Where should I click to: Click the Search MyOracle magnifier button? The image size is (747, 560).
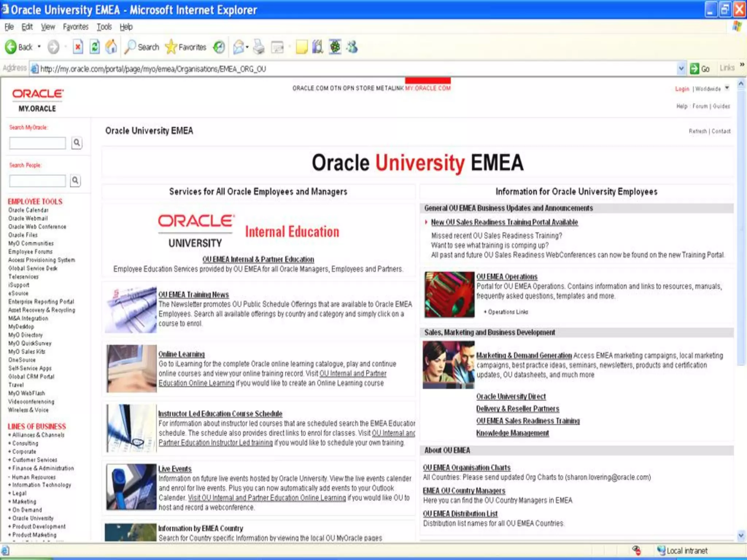point(77,143)
